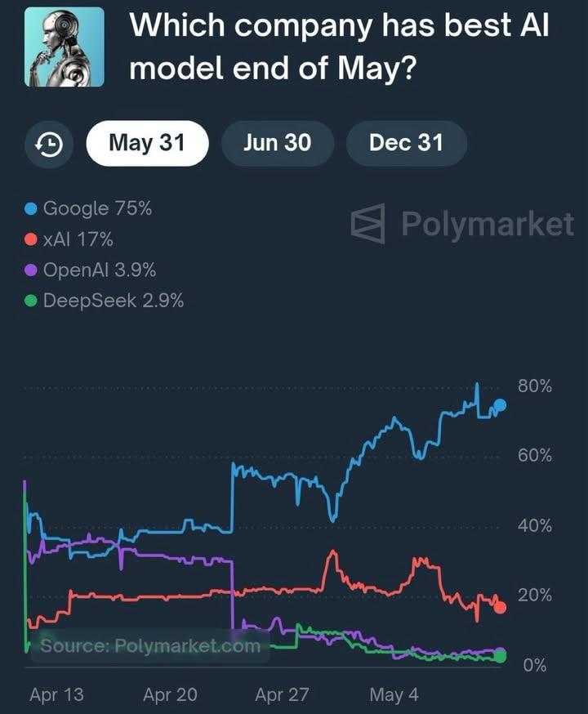
Task: Click the DeepSeek green legend dot
Action: coord(31,301)
